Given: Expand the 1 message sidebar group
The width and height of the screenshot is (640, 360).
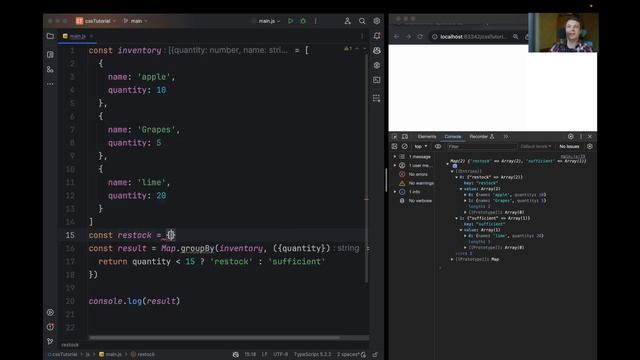Looking at the screenshot, I should (x=395, y=157).
